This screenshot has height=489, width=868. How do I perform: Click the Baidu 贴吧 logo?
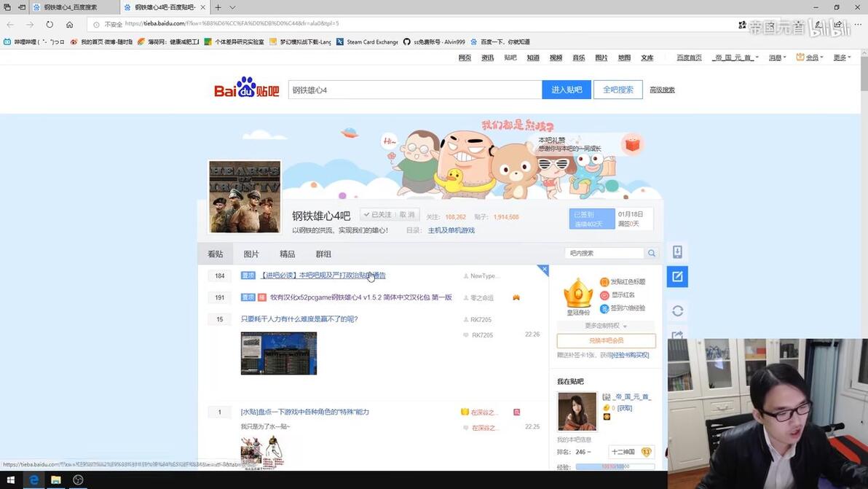(x=247, y=88)
